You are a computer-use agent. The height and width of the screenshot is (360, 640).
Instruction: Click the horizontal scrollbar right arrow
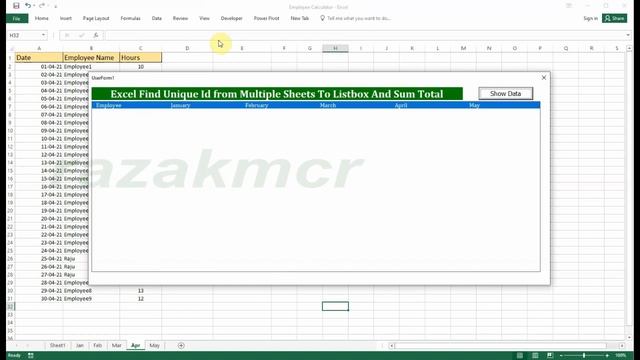pyautogui.click(x=622, y=346)
